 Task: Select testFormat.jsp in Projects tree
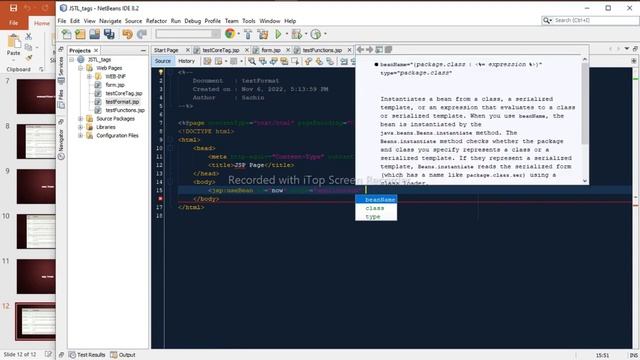tap(122, 102)
